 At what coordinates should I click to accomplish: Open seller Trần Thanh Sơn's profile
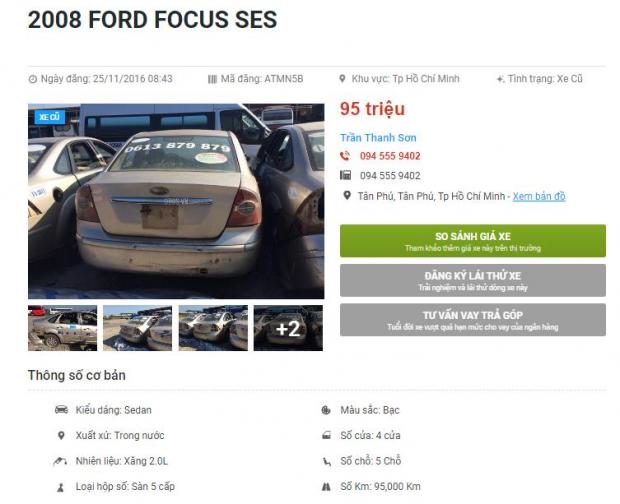pyautogui.click(x=378, y=138)
